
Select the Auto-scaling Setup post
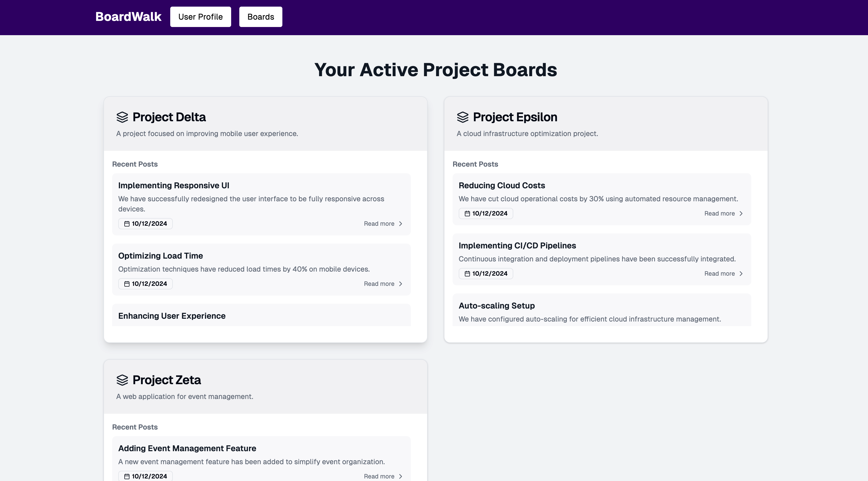click(x=496, y=306)
